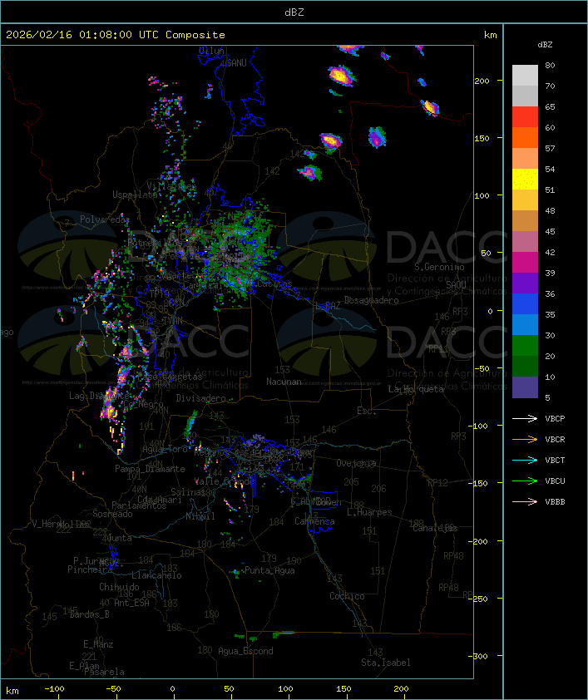The height and width of the screenshot is (700, 588).
Task: Pick the green 20-30 dBZ swatch
Action: pyautogui.click(x=525, y=346)
